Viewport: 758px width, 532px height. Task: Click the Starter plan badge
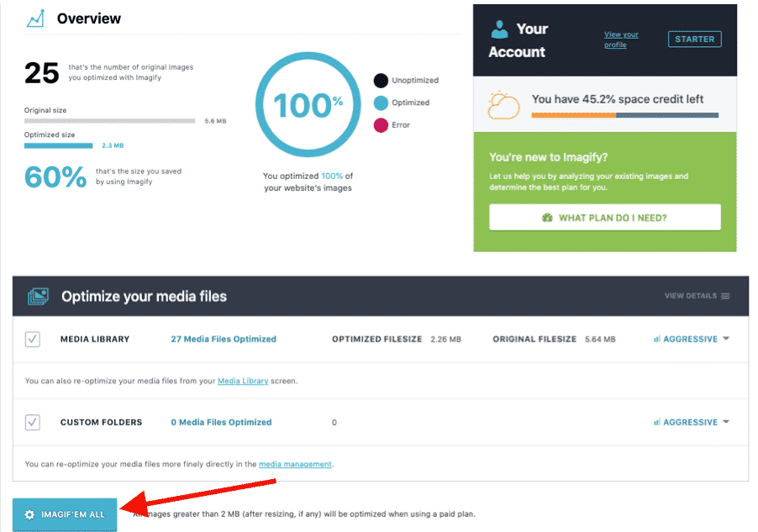pos(695,40)
